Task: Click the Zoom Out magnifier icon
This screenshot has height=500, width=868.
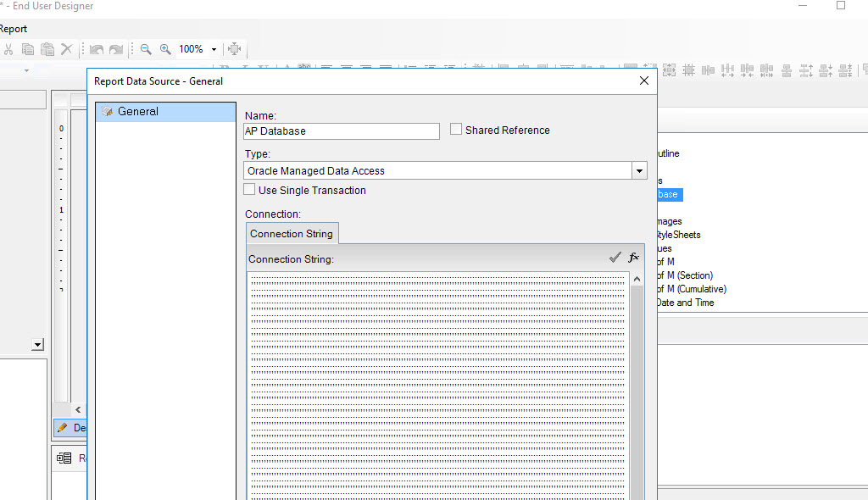Action: pyautogui.click(x=146, y=49)
